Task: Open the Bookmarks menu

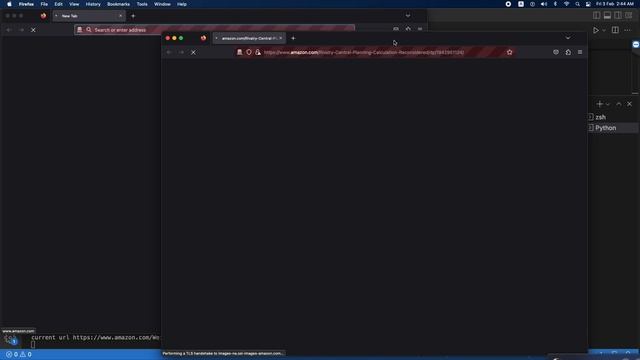Action: [118, 4]
